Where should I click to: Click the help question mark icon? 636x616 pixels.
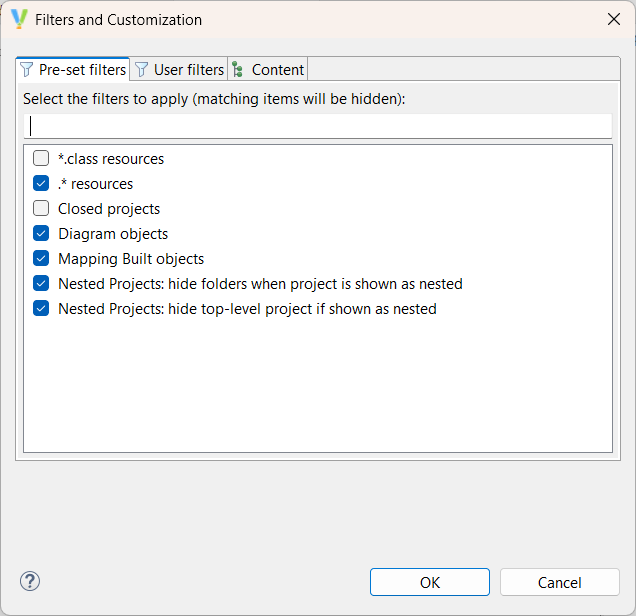coord(30,581)
